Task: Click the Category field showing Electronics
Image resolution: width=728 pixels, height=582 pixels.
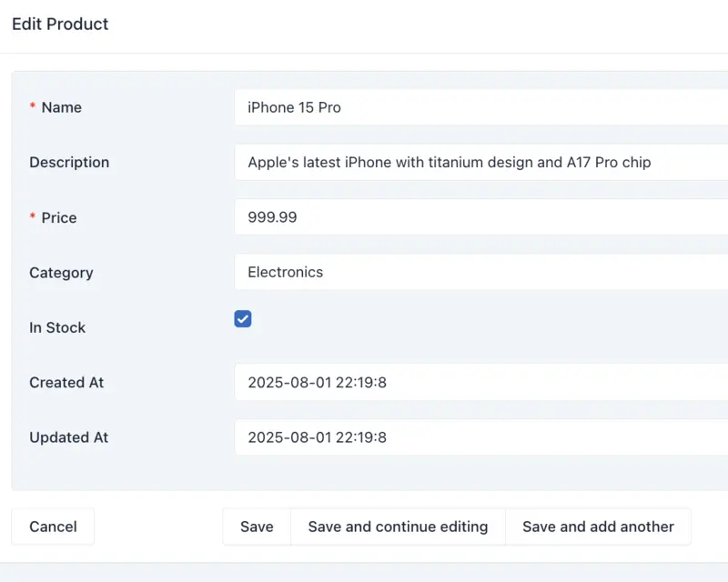Action: [x=481, y=272]
